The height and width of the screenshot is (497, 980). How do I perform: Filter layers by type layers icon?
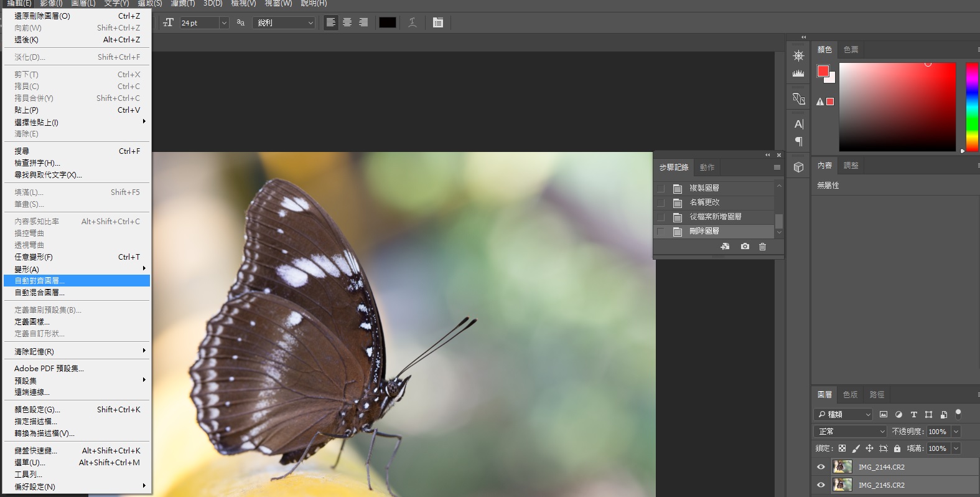click(x=913, y=414)
